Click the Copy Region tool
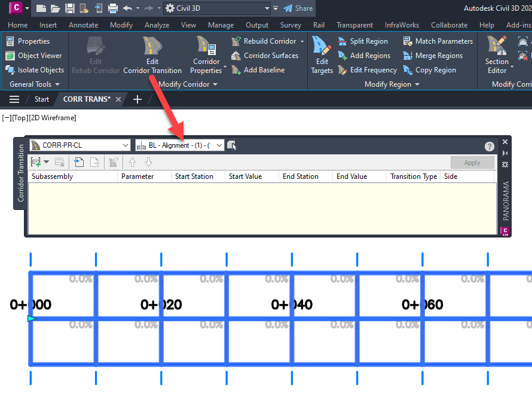This screenshot has width=532, height=408. [430, 70]
